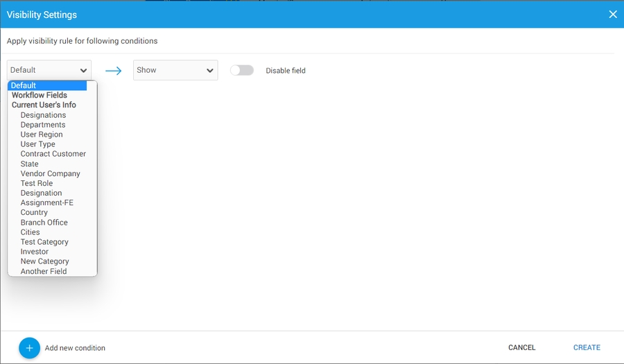Choose Branch Office from the list
Screen dimensions: 624x364
[x=44, y=223]
